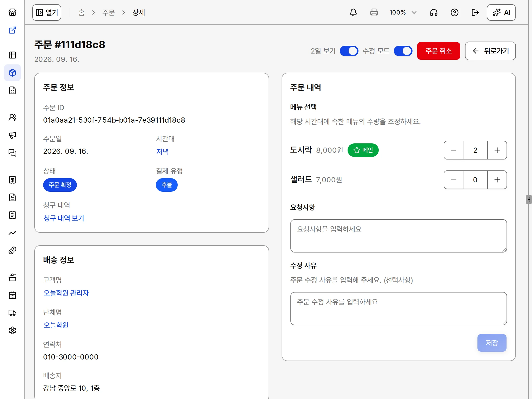Viewport: 532px width, 399px height.
Task: Click the printer icon in top bar
Action: click(374, 12)
